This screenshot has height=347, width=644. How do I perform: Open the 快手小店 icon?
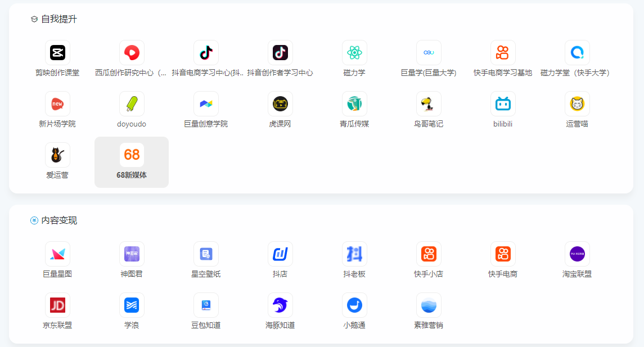click(x=429, y=254)
